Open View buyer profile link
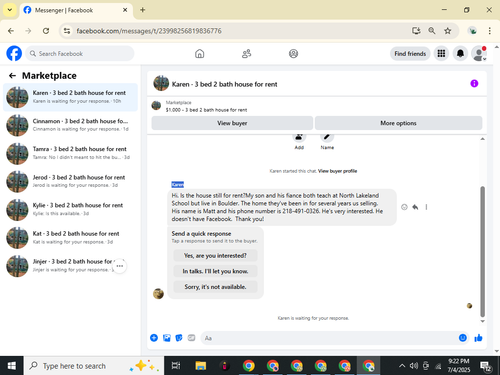This screenshot has height=375, width=500. tap(337, 171)
